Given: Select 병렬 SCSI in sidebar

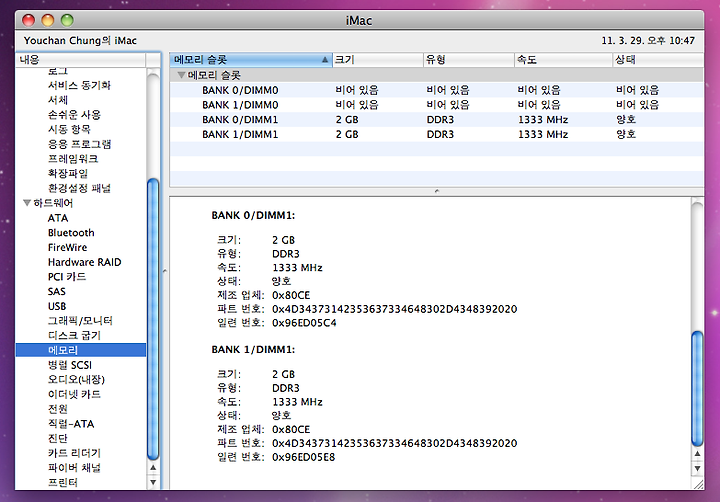Looking at the screenshot, I should click(70, 365).
